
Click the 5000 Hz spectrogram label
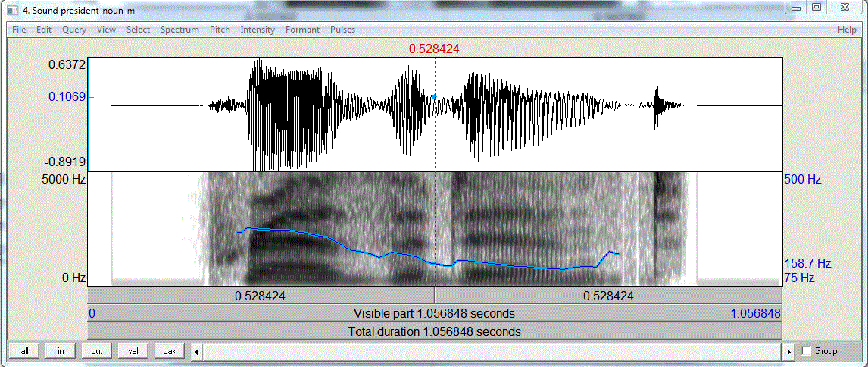tap(62, 180)
